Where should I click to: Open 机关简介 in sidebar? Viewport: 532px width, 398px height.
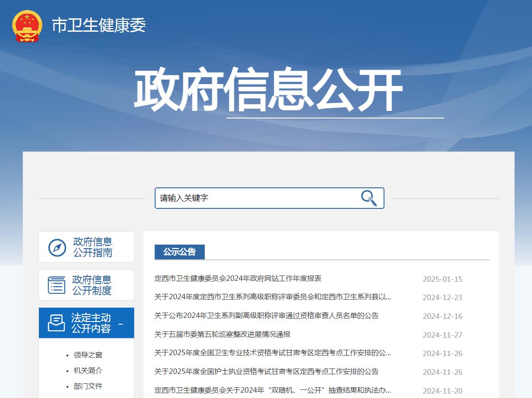88,371
